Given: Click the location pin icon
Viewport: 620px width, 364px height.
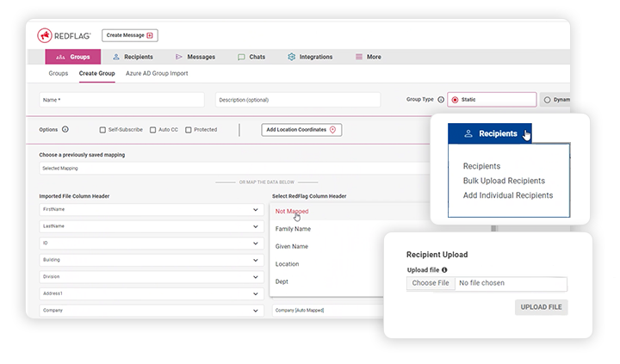Looking at the screenshot, I should pos(333,130).
